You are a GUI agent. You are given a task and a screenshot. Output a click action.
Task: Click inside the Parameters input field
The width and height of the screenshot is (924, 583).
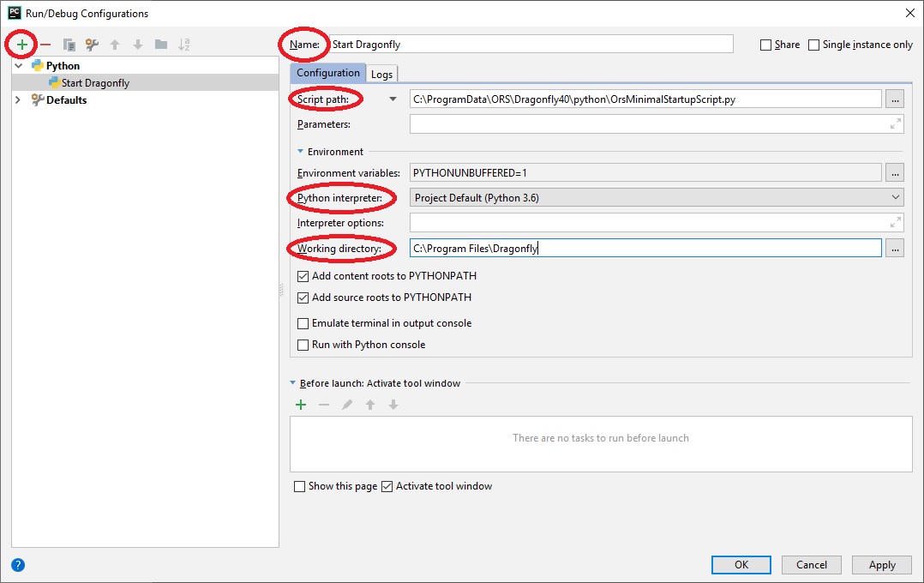600,123
